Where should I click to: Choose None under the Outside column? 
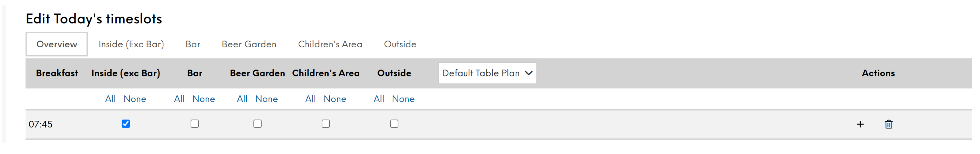pyautogui.click(x=403, y=99)
